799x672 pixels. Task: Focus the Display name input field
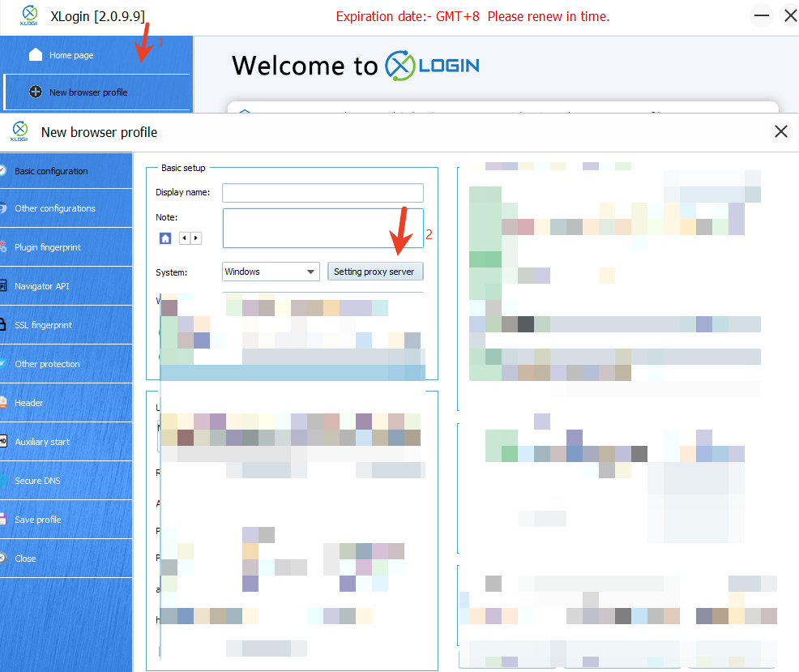(323, 193)
